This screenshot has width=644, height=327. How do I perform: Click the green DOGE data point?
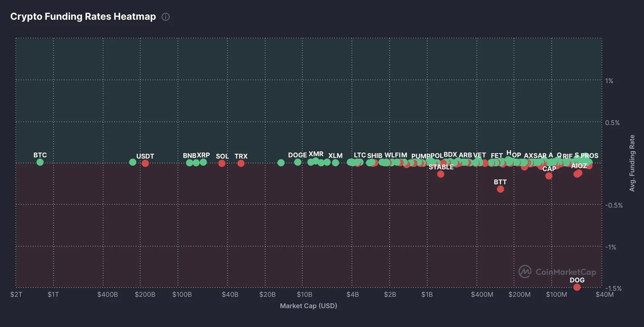(297, 162)
